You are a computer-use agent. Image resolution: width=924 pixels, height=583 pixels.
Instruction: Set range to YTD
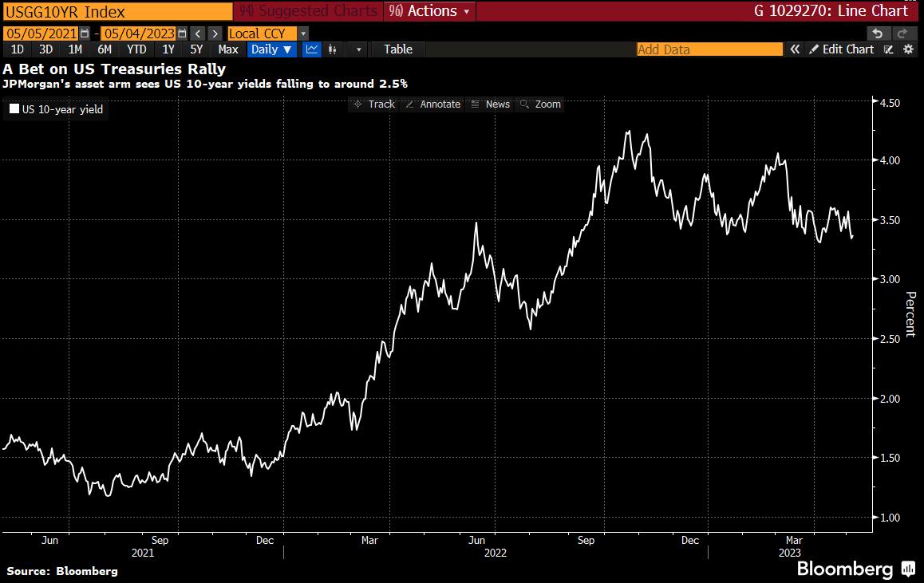136,49
